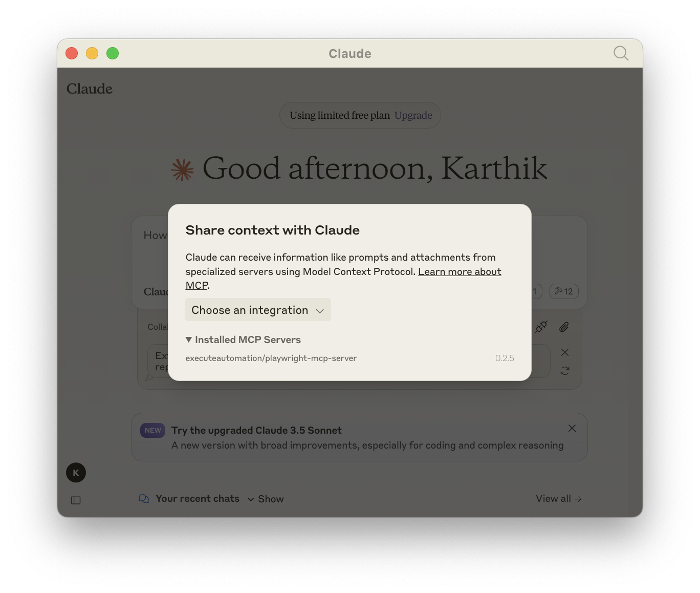The width and height of the screenshot is (700, 593).
Task: Click the search magnifier icon in title bar
Action: pos(621,53)
